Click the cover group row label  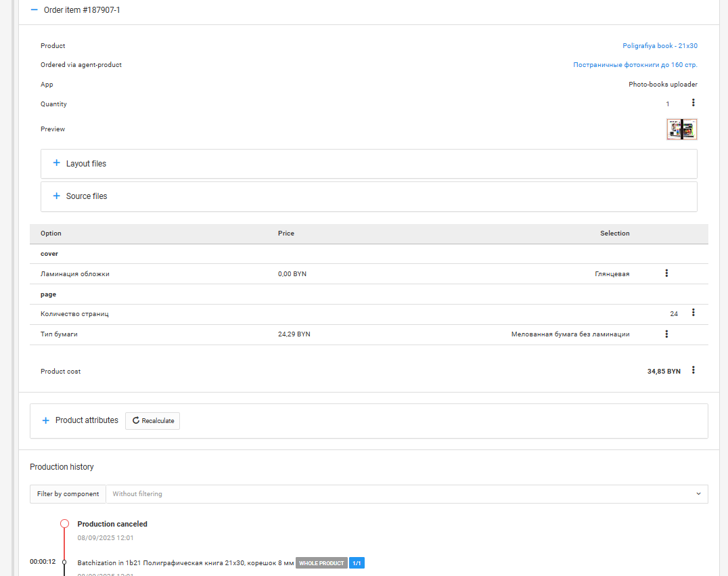[x=49, y=254]
